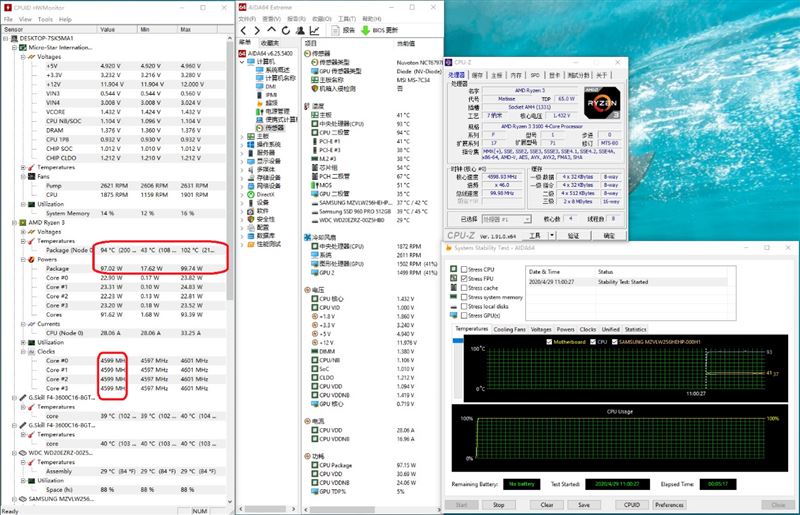Open Preferences in Stability Test
The width and height of the screenshot is (800, 515).
coord(669,505)
